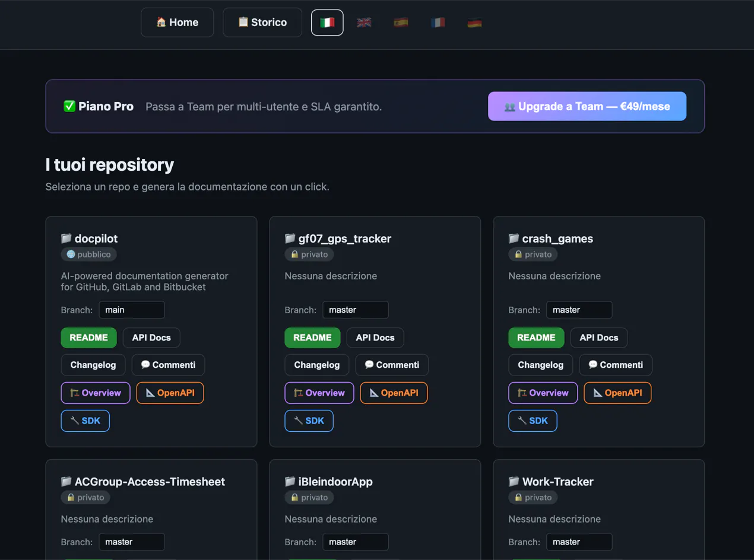Switch language to Spanish flag

(401, 23)
